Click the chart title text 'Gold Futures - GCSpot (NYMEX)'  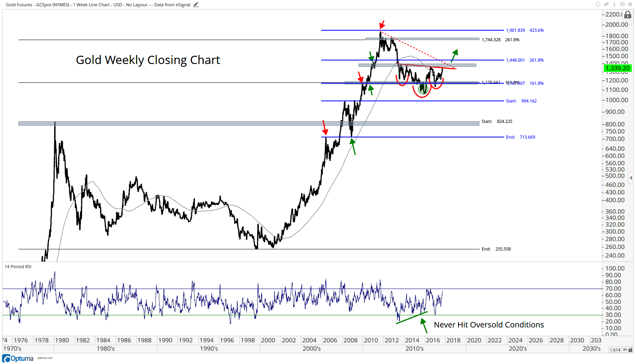[x=38, y=5]
